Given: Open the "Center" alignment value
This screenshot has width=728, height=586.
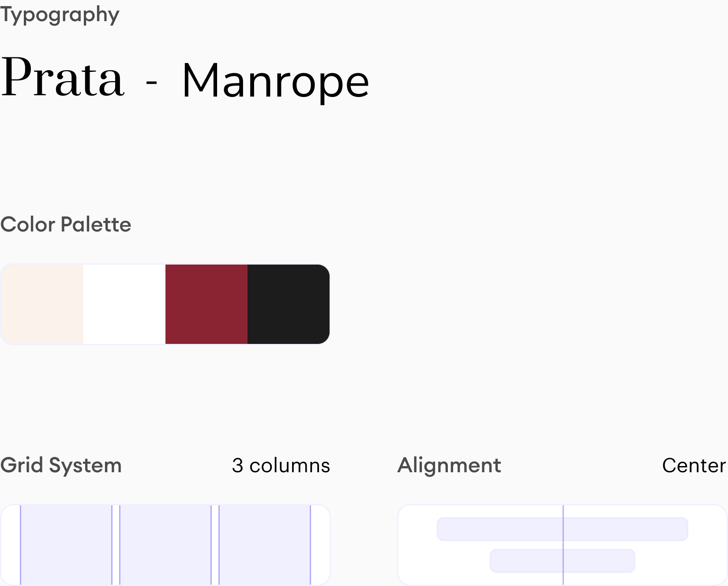Looking at the screenshot, I should pos(694,466).
